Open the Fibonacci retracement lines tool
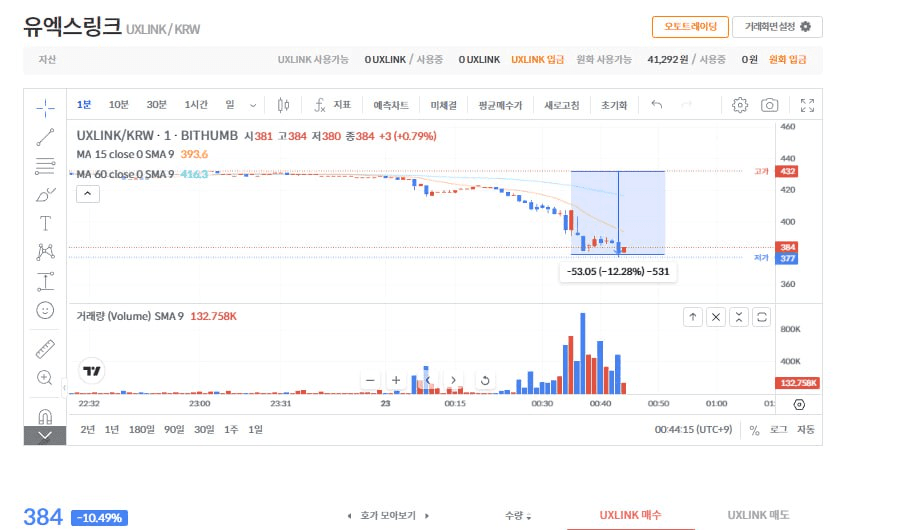This screenshot has width=897, height=530. click(45, 166)
